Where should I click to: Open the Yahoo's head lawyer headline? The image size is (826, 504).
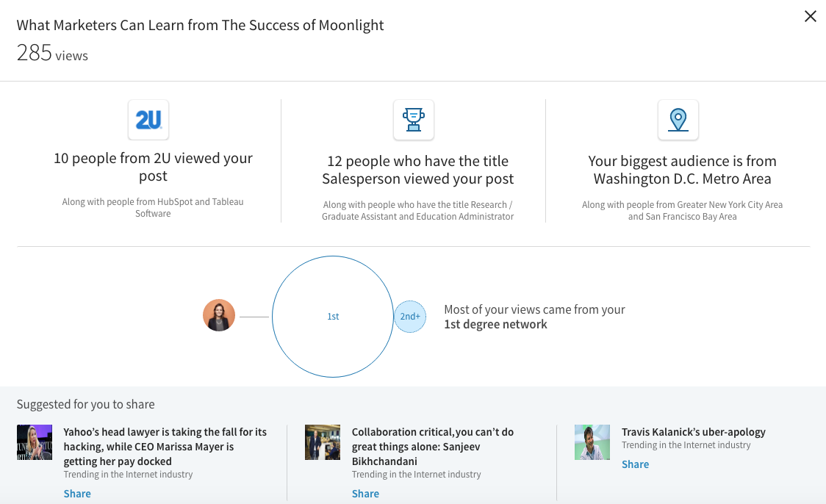pos(165,447)
